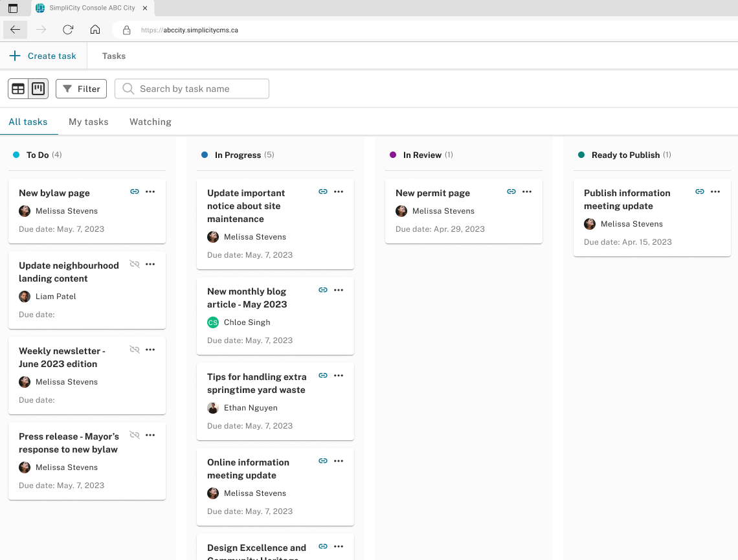738x560 pixels.
Task: Click the link icon on New monthly blog article
Action: [323, 289]
